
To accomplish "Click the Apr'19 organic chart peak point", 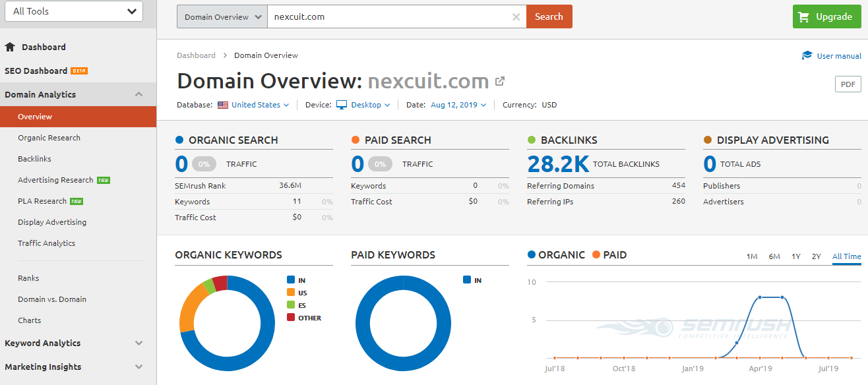I will coord(760,297).
